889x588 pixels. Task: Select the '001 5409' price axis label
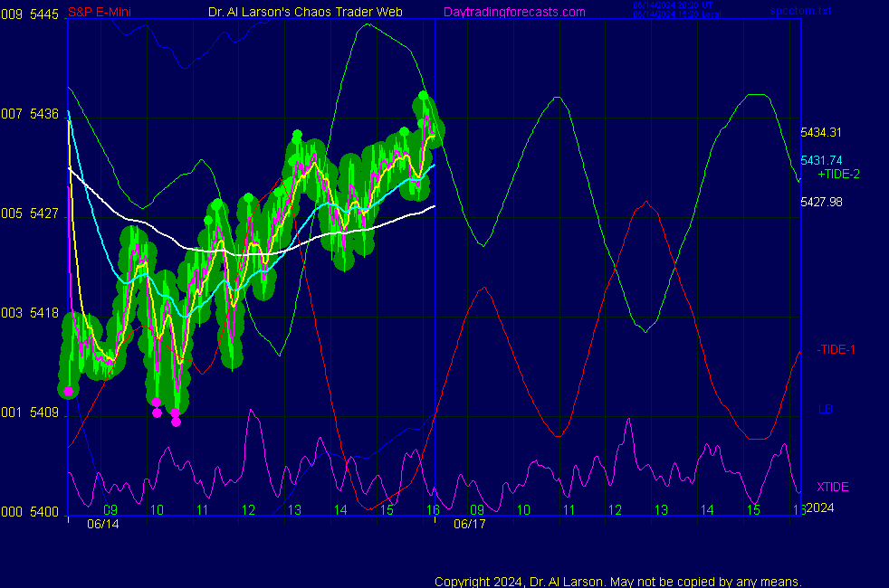tap(30, 413)
